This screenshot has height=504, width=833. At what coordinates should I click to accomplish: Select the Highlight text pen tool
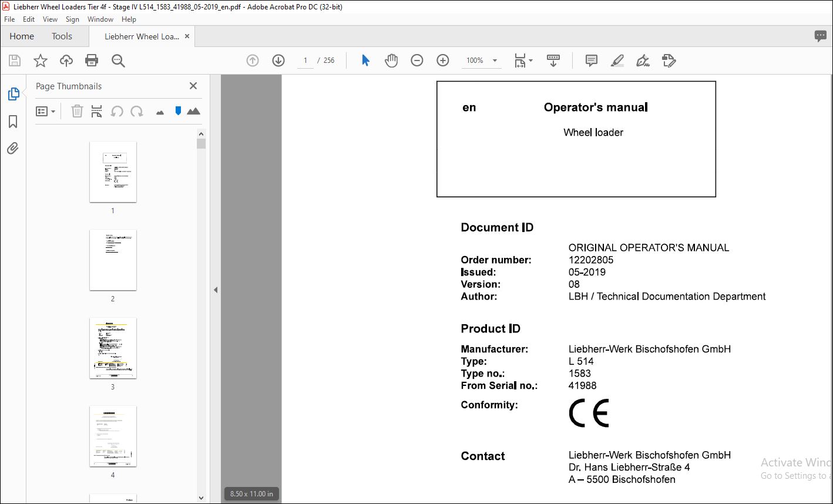tap(617, 61)
